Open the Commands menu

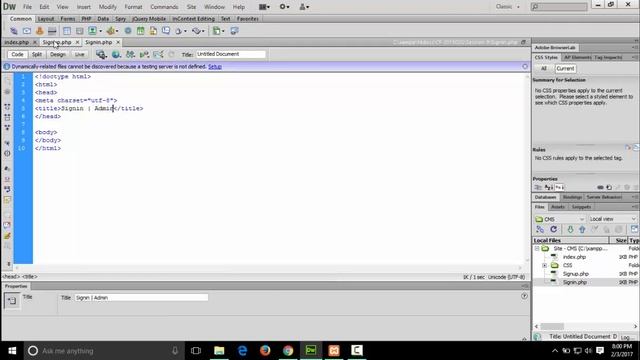[164, 7]
